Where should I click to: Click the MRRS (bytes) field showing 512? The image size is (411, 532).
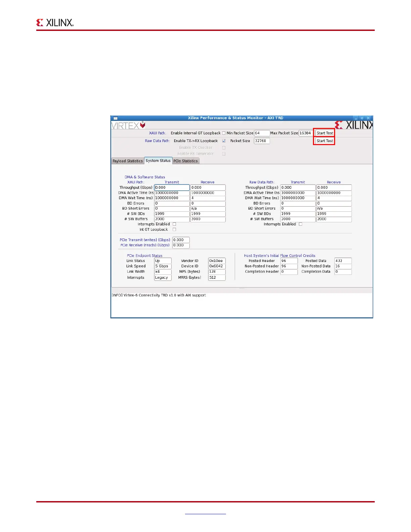pos(217,277)
